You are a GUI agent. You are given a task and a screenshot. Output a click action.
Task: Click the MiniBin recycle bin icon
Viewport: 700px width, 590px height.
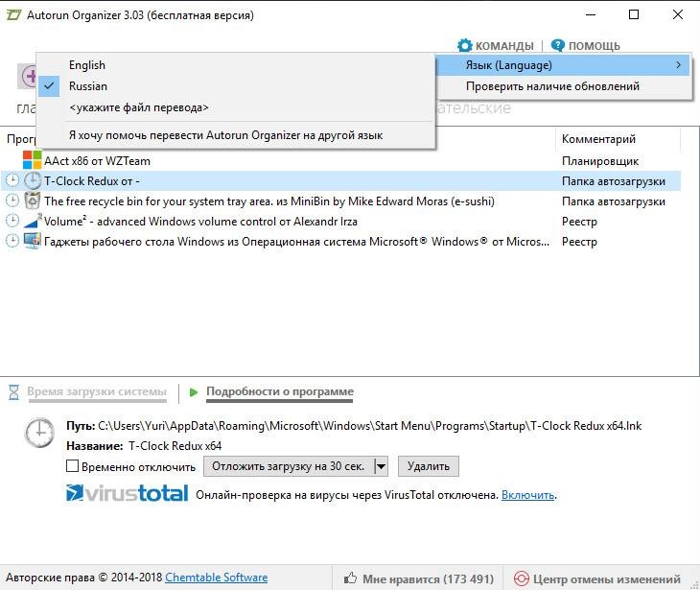pos(33,201)
